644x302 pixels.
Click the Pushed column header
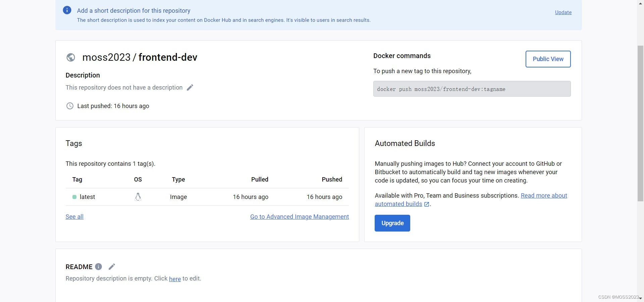click(332, 180)
